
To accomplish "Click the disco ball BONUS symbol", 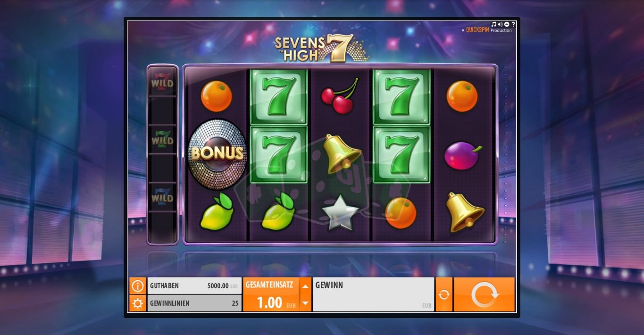I will pyautogui.click(x=217, y=154).
